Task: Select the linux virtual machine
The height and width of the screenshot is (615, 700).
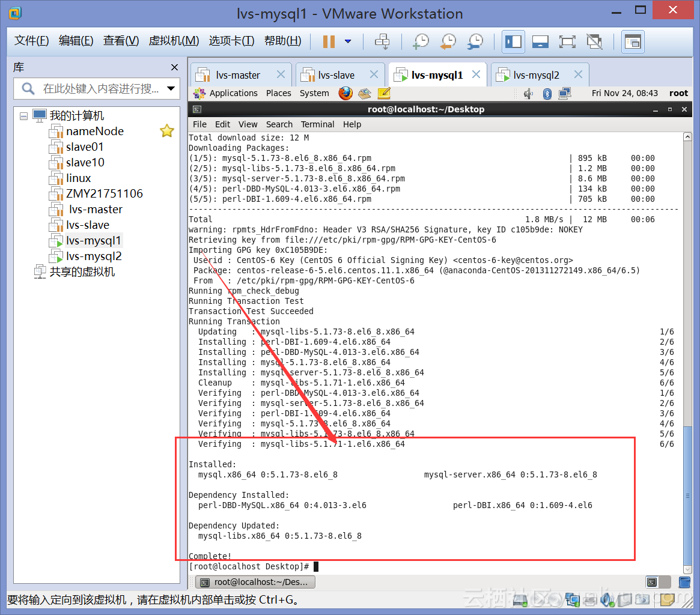Action: (79, 178)
